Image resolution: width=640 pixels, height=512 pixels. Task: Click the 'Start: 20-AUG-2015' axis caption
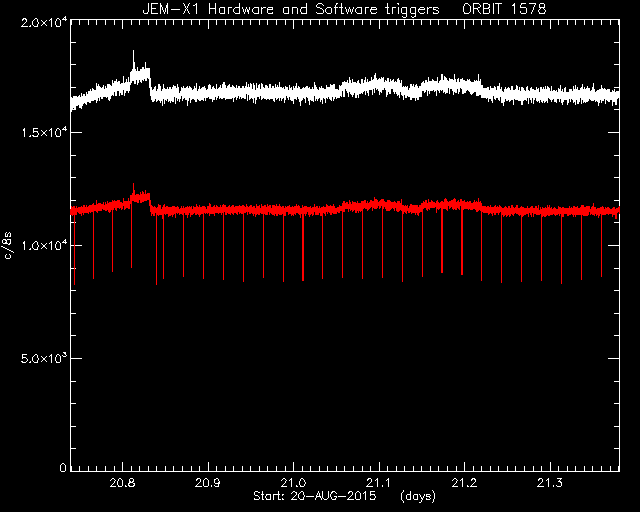[x=315, y=496]
